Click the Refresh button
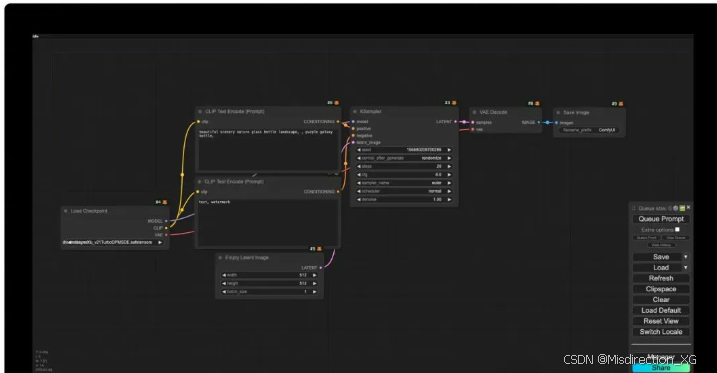The width and height of the screenshot is (717, 373). pos(661,278)
